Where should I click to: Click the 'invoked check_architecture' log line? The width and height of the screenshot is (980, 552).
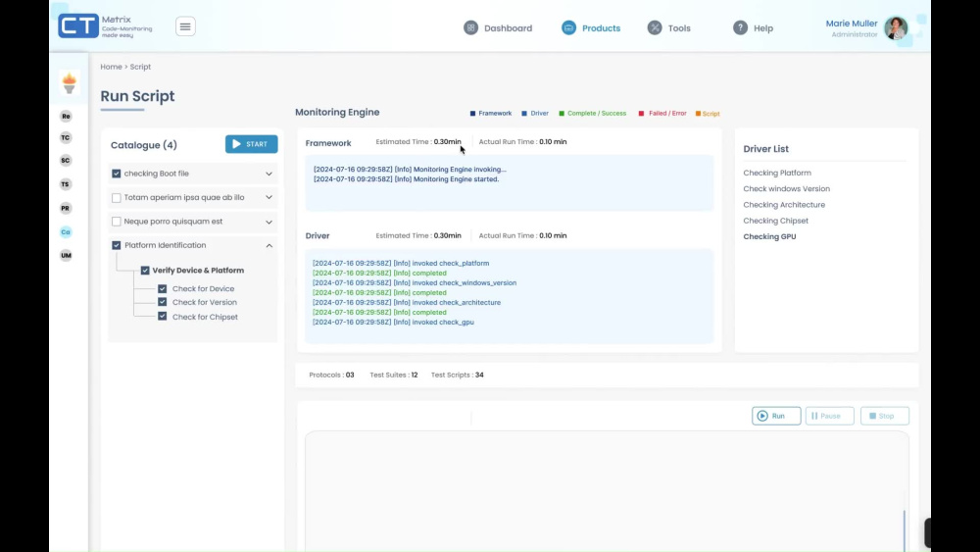coord(407,303)
